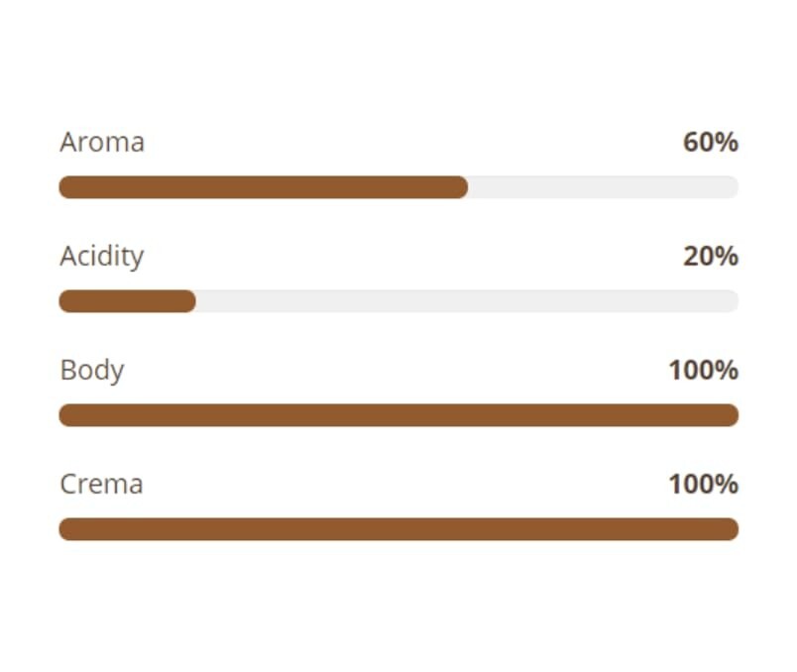Screen dimensions: 797x672
Task: Click the far right end of Crema bar
Action: pyautogui.click(x=732, y=529)
